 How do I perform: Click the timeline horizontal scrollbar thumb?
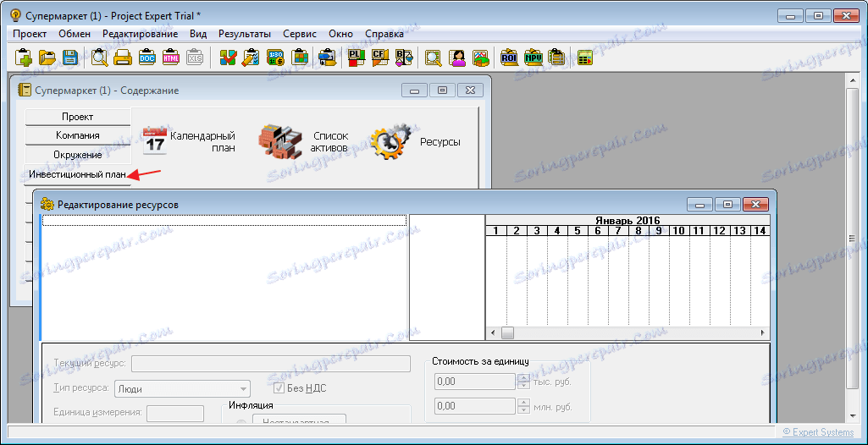coord(507,332)
